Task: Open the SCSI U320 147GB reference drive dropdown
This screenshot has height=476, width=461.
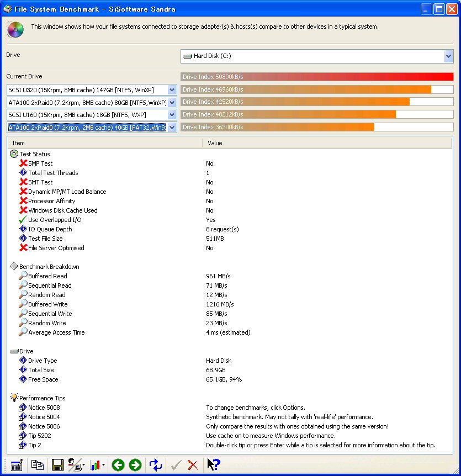Action: [172, 90]
